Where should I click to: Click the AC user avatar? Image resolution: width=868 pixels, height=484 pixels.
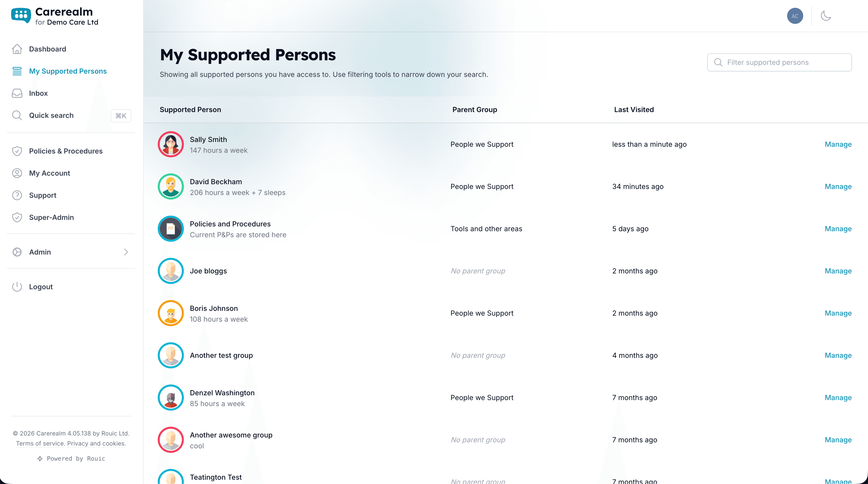[x=795, y=16]
